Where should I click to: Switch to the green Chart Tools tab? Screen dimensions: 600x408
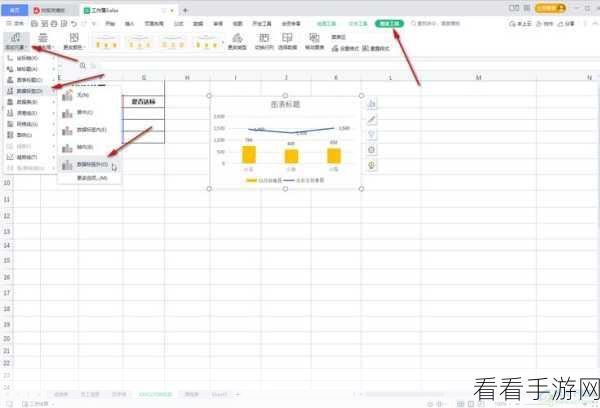pos(389,23)
